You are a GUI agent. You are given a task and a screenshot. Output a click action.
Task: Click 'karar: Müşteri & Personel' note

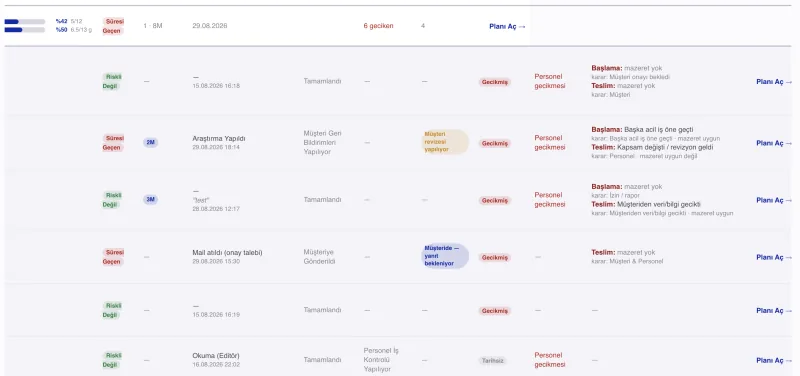627,261
